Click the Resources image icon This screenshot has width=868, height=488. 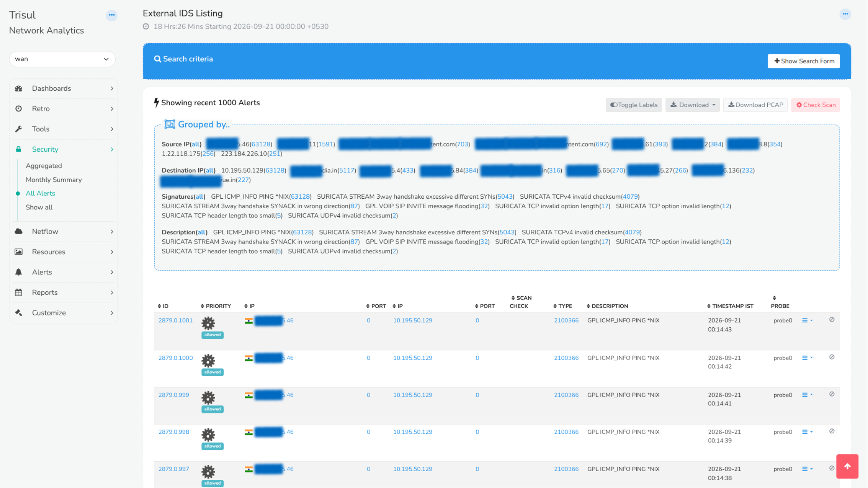pyautogui.click(x=18, y=252)
